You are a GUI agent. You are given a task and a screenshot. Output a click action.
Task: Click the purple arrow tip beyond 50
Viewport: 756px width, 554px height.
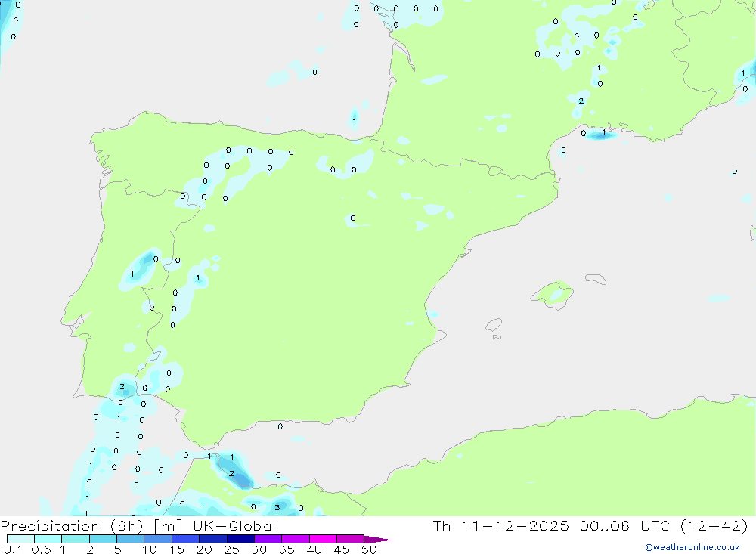point(379,540)
